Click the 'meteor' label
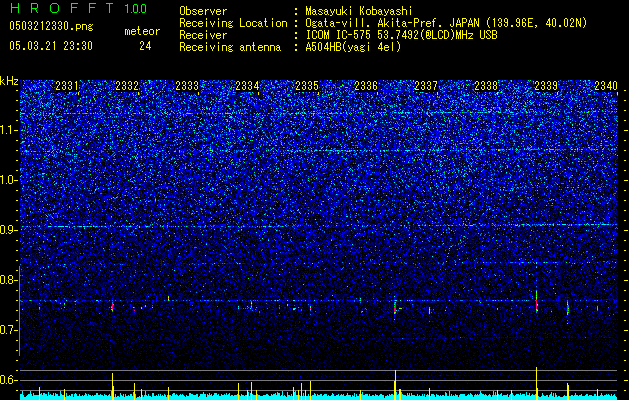 click(142, 31)
